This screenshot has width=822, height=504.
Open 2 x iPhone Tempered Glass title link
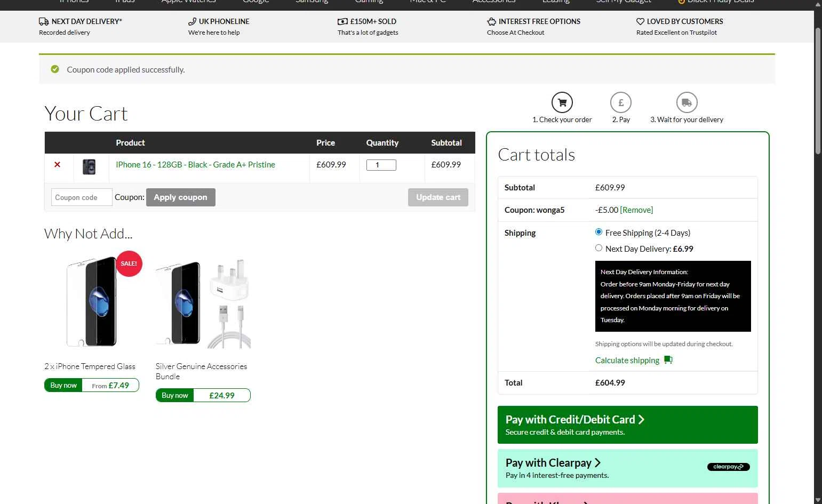(90, 366)
